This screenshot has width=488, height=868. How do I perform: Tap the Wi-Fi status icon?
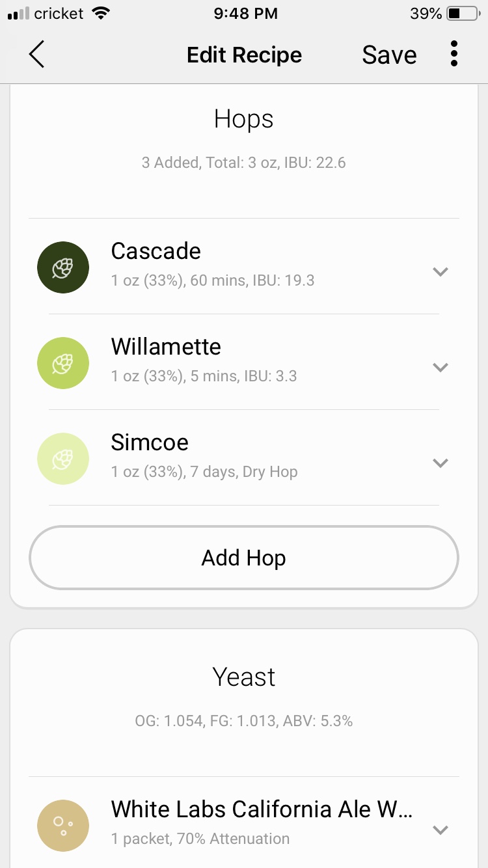click(100, 13)
